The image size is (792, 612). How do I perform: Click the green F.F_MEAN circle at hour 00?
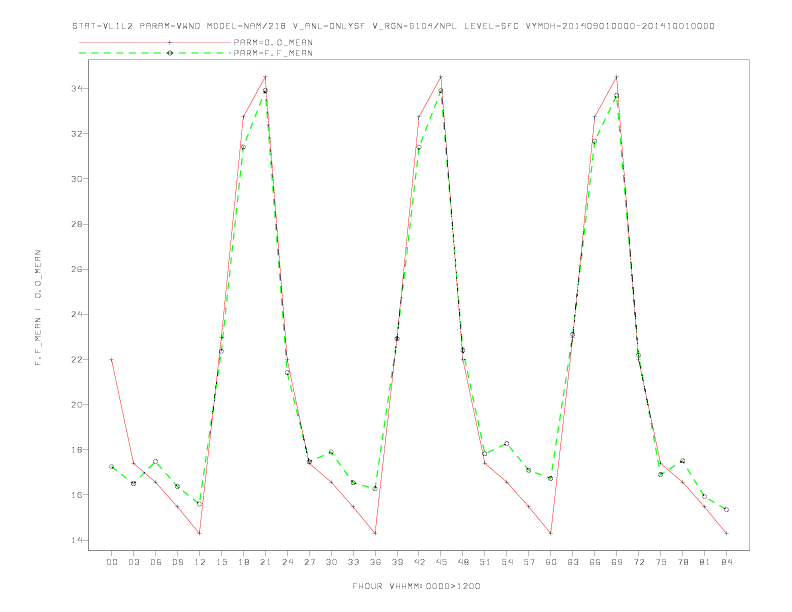click(x=112, y=467)
